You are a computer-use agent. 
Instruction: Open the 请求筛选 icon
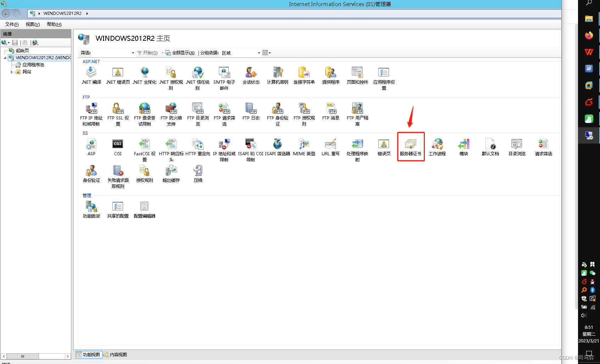tap(544, 147)
